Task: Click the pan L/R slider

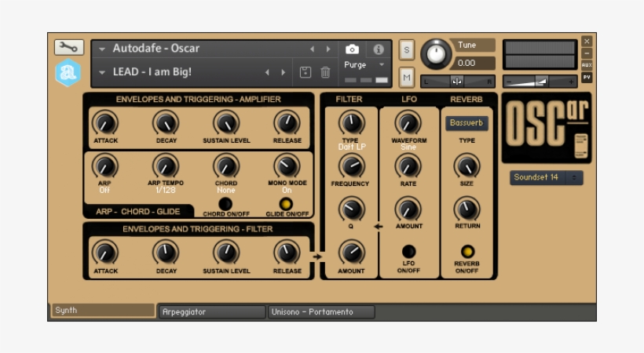Action: coord(458,82)
